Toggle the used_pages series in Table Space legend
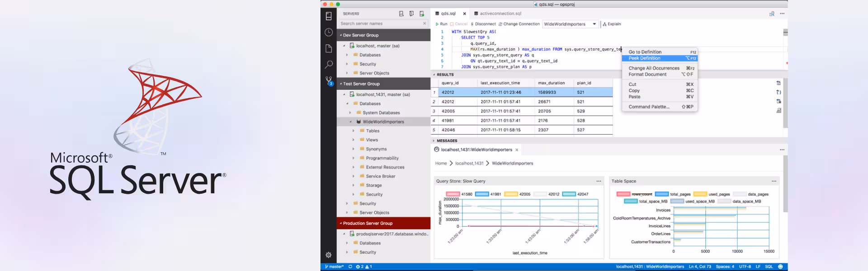The height and width of the screenshot is (271, 868). pos(712,194)
